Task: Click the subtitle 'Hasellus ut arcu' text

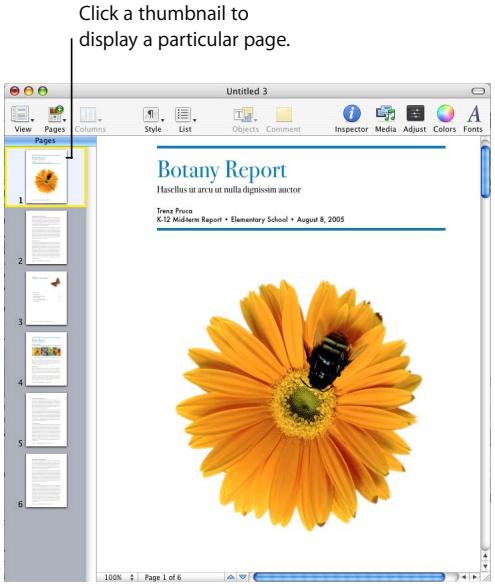Action: tap(229, 190)
